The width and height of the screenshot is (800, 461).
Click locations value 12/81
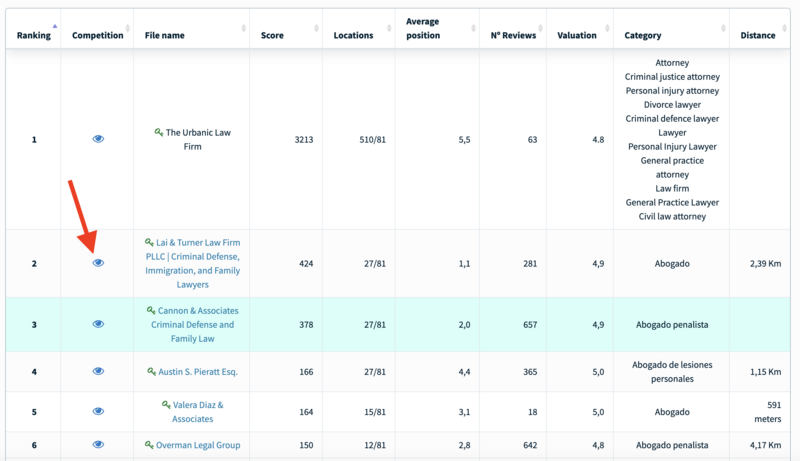(374, 445)
